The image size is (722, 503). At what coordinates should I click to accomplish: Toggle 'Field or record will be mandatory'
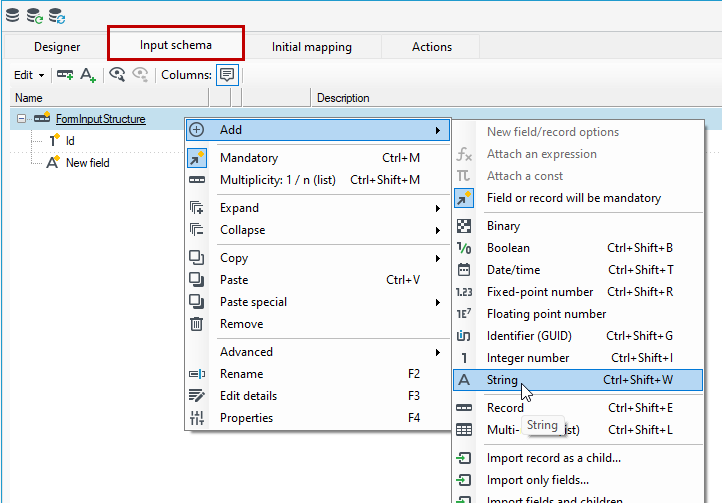pyautogui.click(x=578, y=198)
